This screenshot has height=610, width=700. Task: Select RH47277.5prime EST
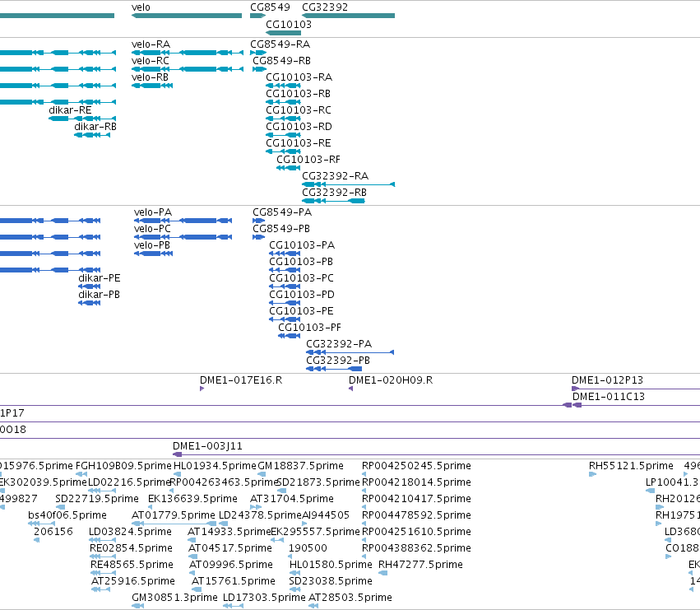pyautogui.click(x=420, y=566)
